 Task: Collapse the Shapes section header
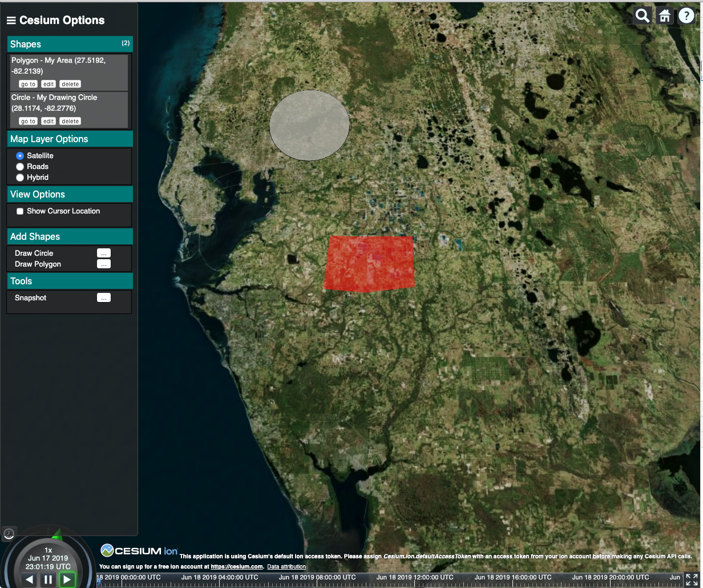pos(70,44)
